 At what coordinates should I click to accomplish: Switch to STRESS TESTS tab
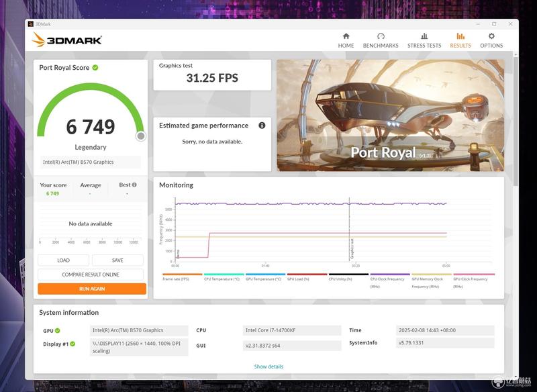pos(424,40)
